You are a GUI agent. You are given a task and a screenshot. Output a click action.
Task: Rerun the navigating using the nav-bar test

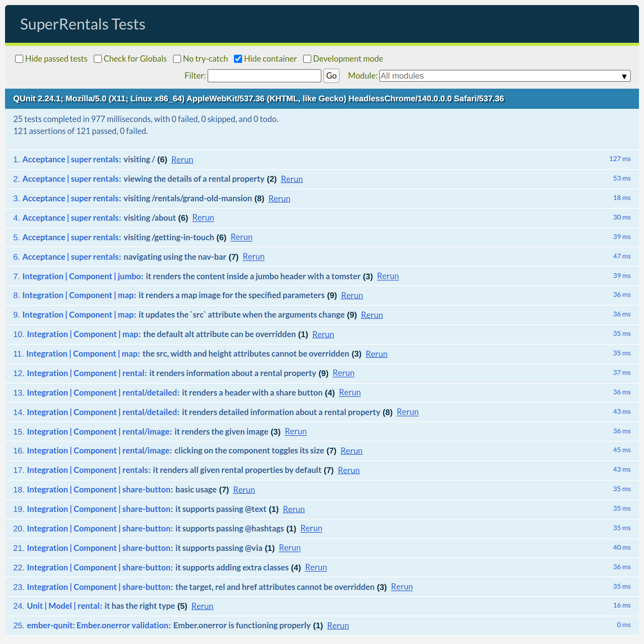tap(253, 257)
